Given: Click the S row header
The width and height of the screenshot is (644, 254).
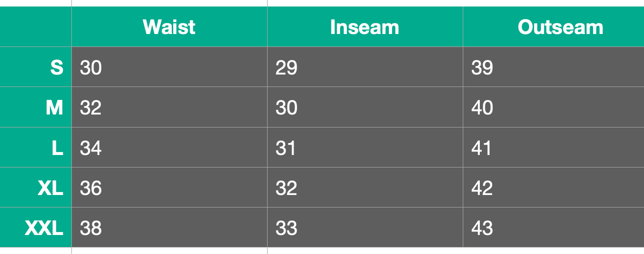Looking at the screenshot, I should click(x=36, y=67).
